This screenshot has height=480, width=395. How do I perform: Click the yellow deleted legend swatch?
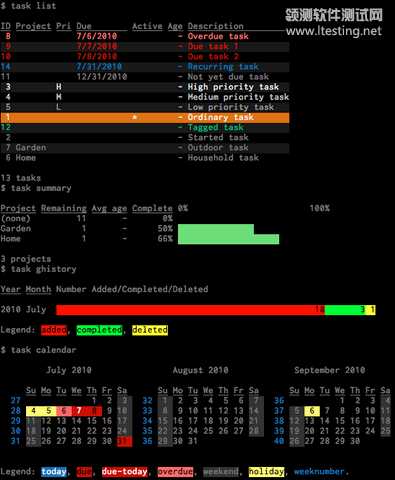pyautogui.click(x=150, y=330)
